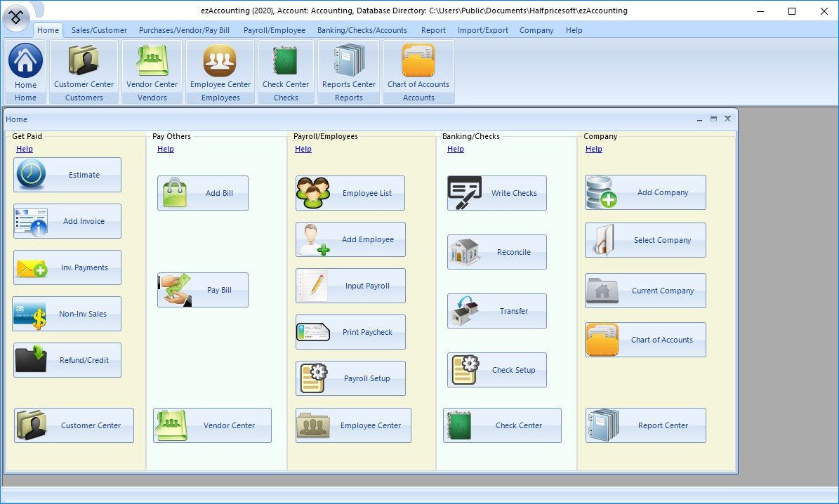
Task: Select the Add Company button
Action: click(645, 192)
